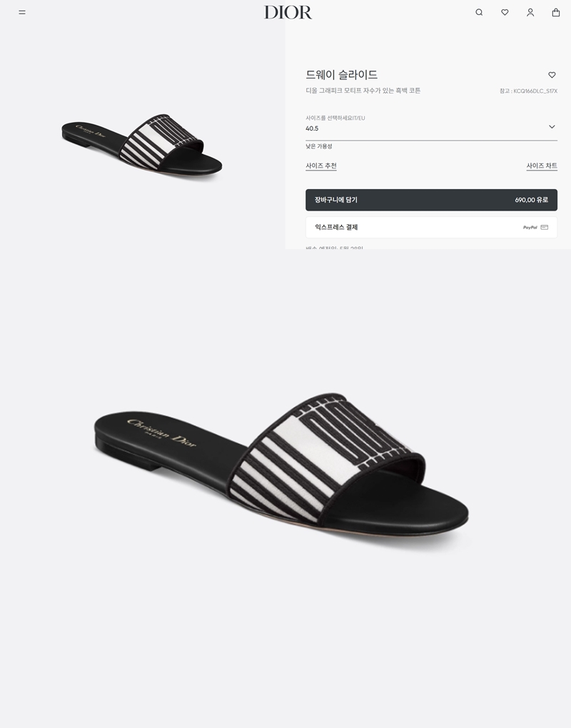Go to homepage via DIOR logo
This screenshot has width=571, height=728.
click(288, 13)
